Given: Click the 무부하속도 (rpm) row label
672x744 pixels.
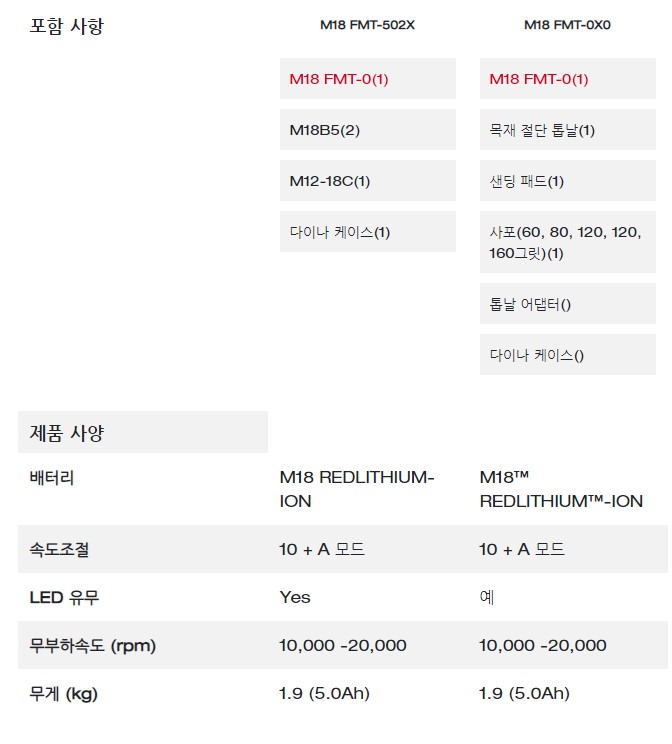Looking at the screenshot, I should click(x=93, y=646).
